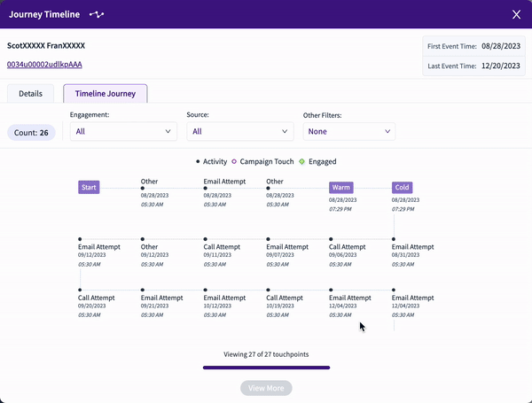
Task: Open the Engagement dropdown
Action: click(123, 131)
